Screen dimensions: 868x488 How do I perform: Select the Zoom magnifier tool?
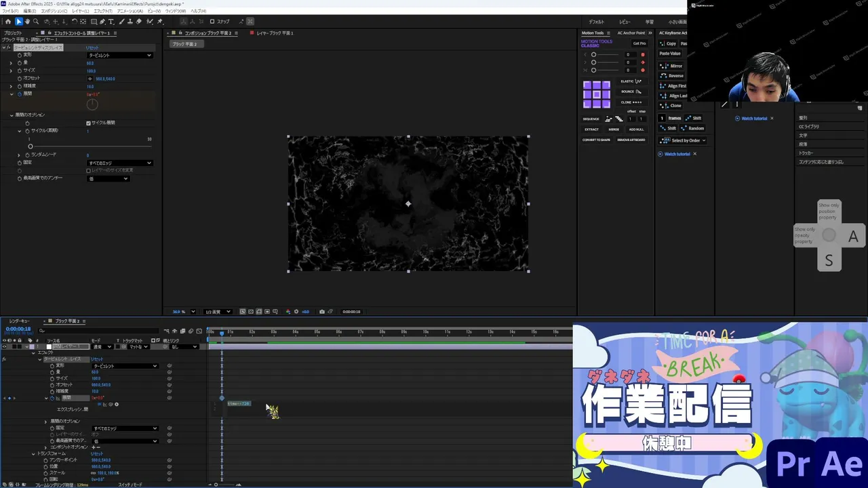(x=36, y=22)
